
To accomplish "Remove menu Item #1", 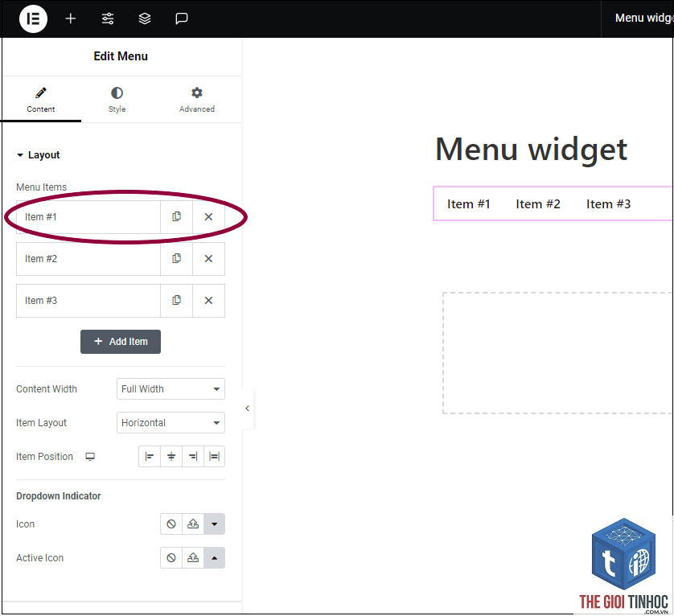I will tap(208, 216).
